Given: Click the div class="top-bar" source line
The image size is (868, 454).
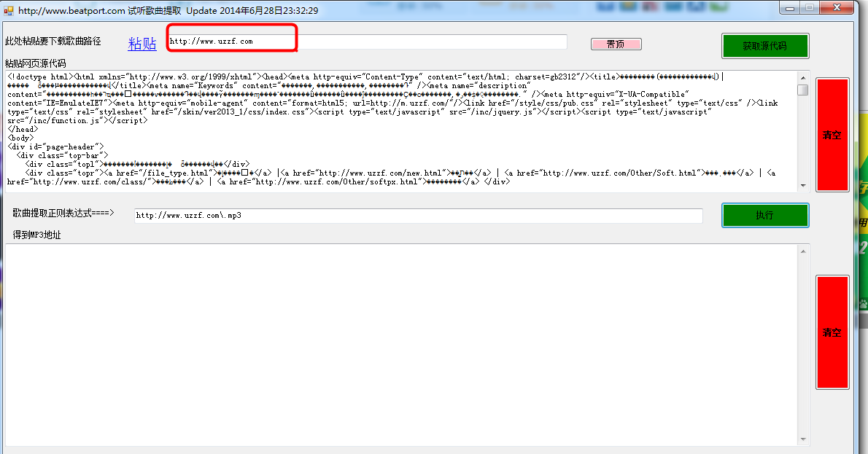Looking at the screenshot, I should point(62,156).
